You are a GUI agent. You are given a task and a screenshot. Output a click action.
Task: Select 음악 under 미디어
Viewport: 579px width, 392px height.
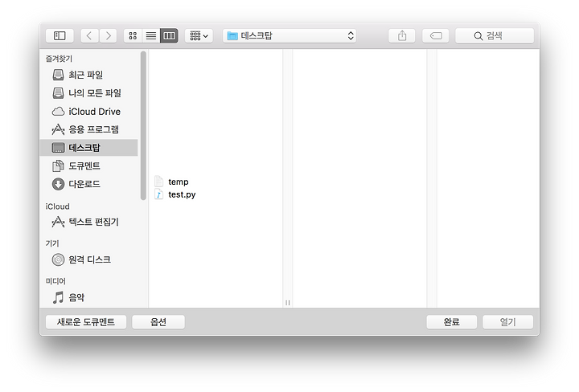coord(89,297)
